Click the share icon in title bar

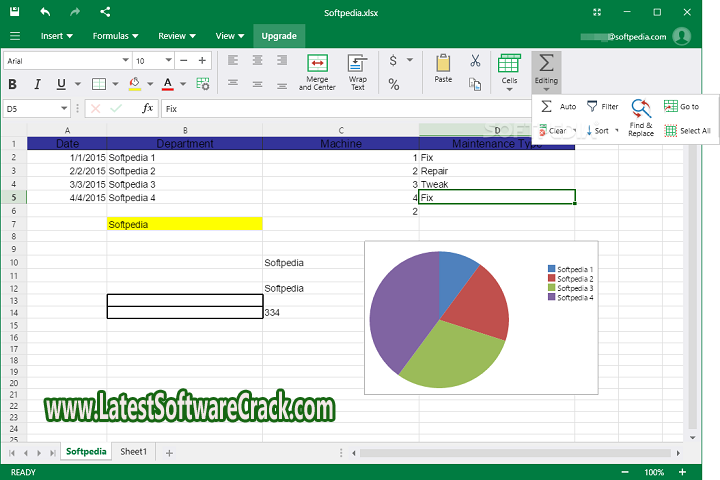pos(105,12)
